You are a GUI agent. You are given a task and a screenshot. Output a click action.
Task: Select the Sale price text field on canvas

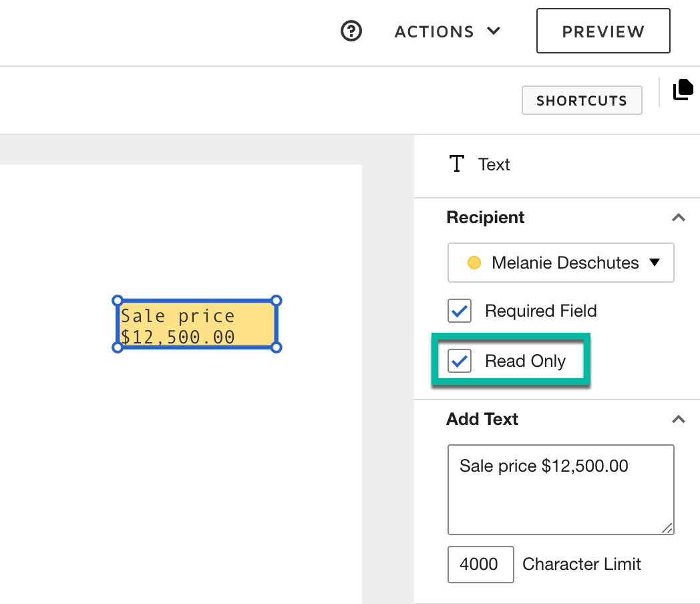pyautogui.click(x=197, y=325)
